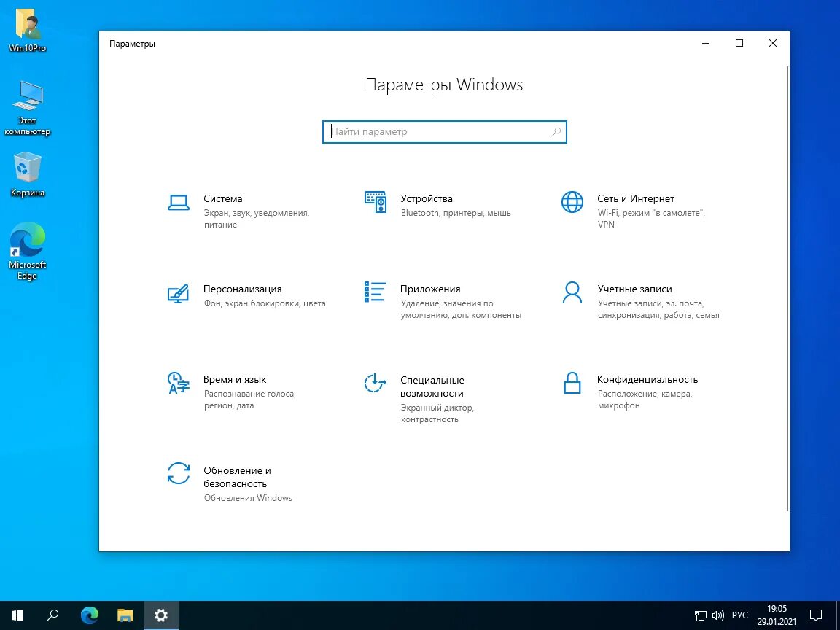Click the Wi-Fi, режим "в самолете", VPN text

click(x=651, y=219)
